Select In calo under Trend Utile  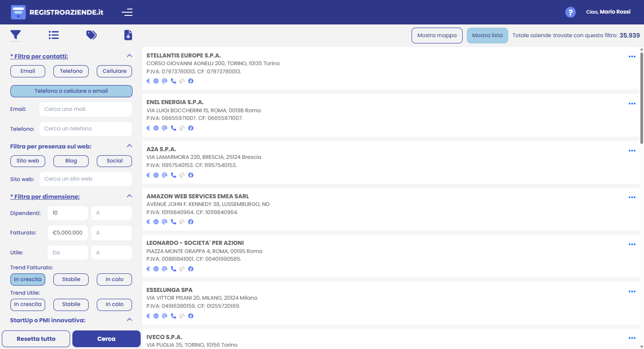pyautogui.click(x=114, y=304)
